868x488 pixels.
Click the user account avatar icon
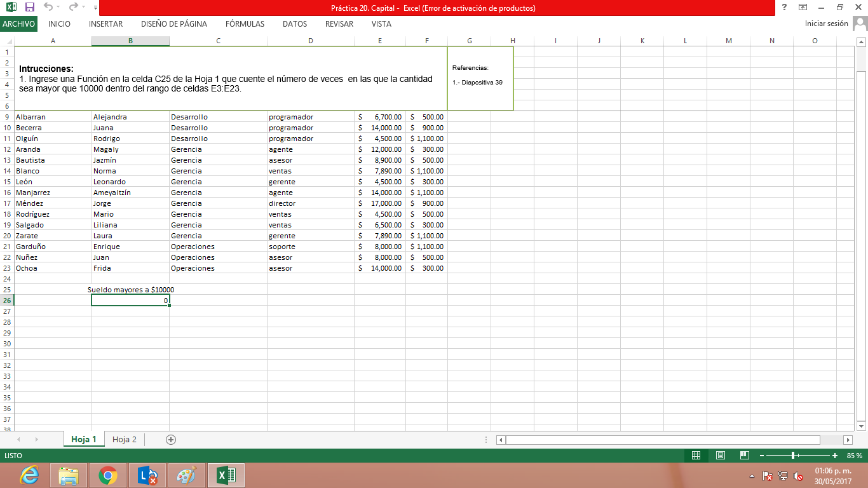point(860,24)
